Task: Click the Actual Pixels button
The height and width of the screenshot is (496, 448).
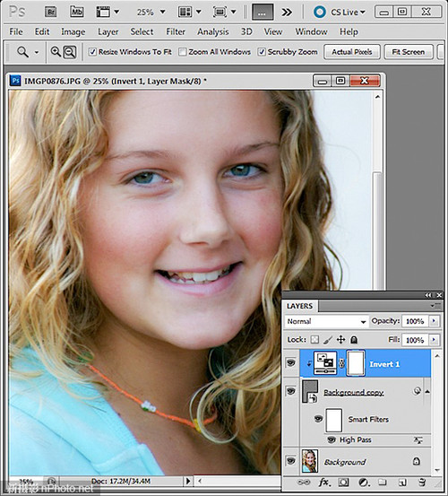Action: coord(351,52)
